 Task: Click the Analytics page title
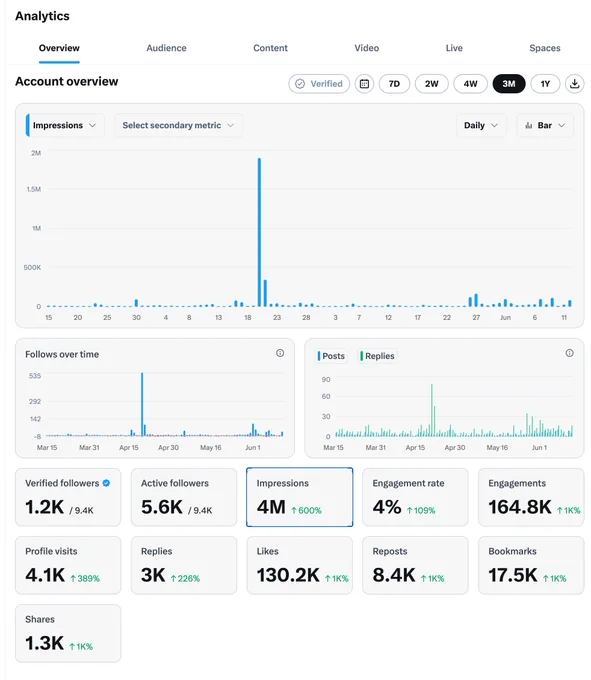[x=42, y=16]
